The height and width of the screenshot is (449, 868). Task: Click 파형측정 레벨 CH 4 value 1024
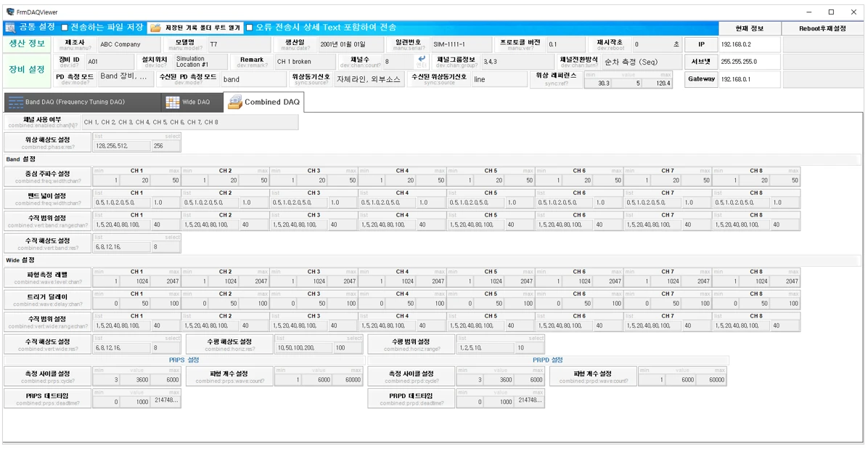point(401,281)
